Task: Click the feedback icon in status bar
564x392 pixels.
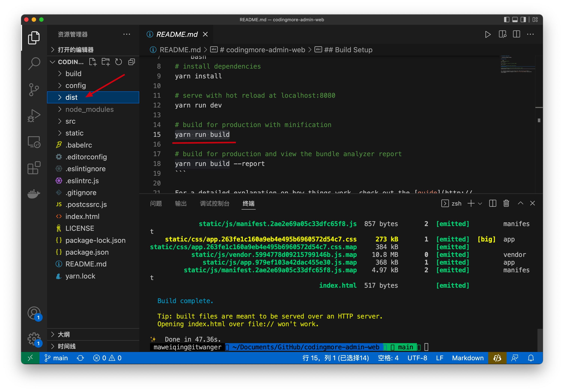Action: [x=514, y=358]
